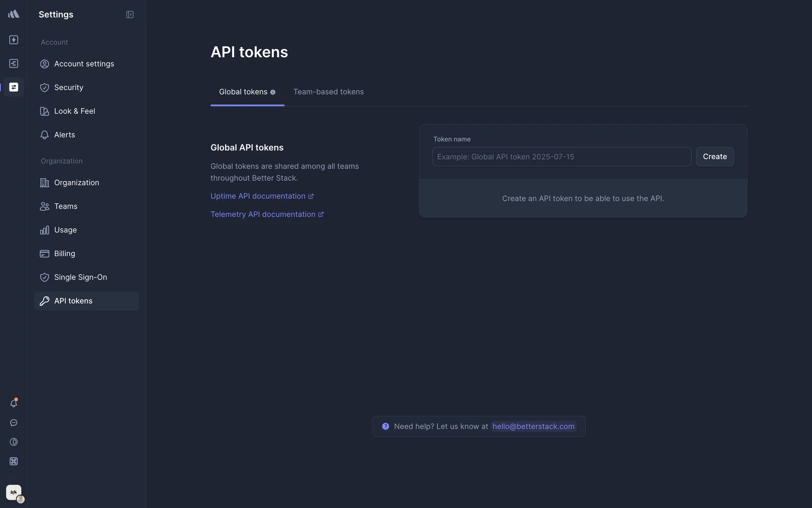Click the user avatar at bottom left
This screenshot has height=508, width=812.
(14, 493)
